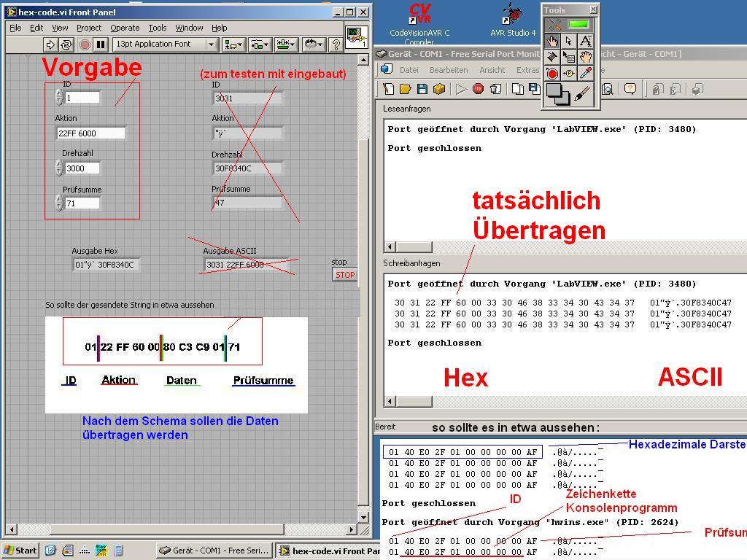Select the Probe Data tool
Viewport: 747px width, 560px height.
click(x=569, y=74)
